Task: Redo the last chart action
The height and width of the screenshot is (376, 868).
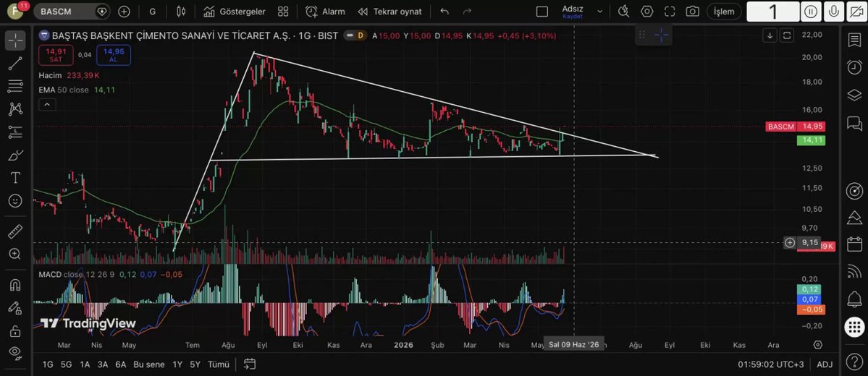Action: (467, 12)
